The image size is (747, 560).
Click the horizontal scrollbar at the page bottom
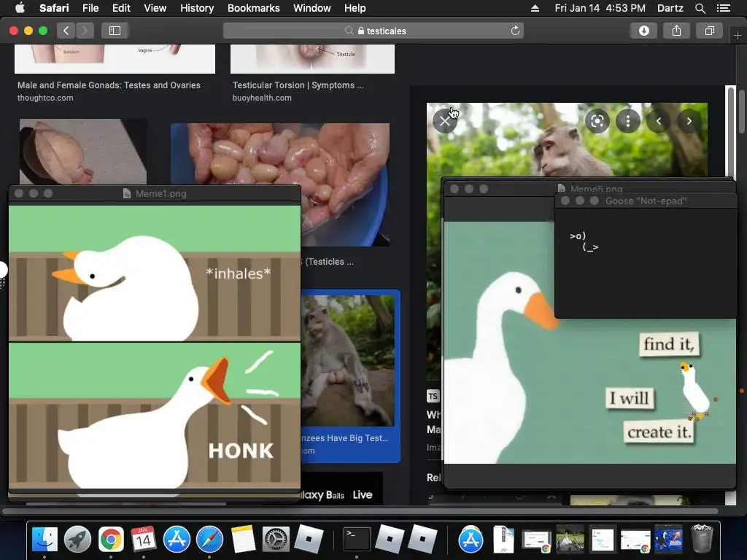click(360, 511)
